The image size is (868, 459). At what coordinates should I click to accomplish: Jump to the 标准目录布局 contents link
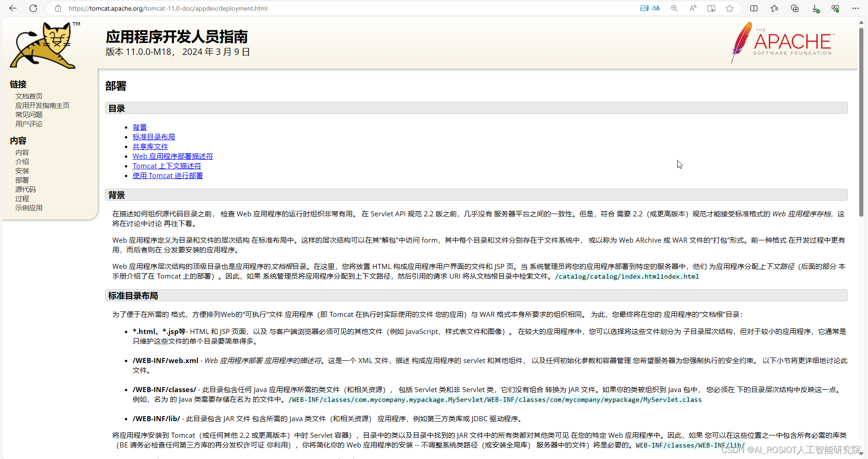coord(154,137)
